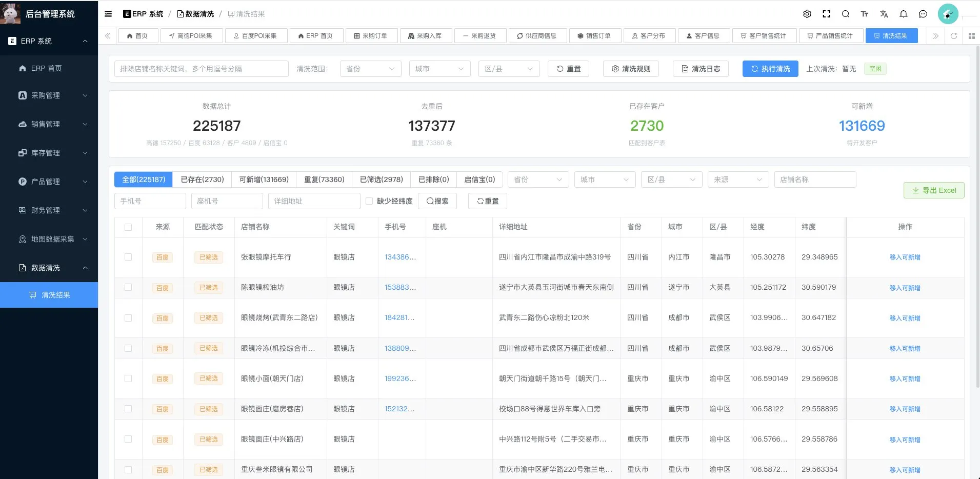Toggle the sidebar collapse hamburger icon
980x479 pixels.
pyautogui.click(x=108, y=14)
